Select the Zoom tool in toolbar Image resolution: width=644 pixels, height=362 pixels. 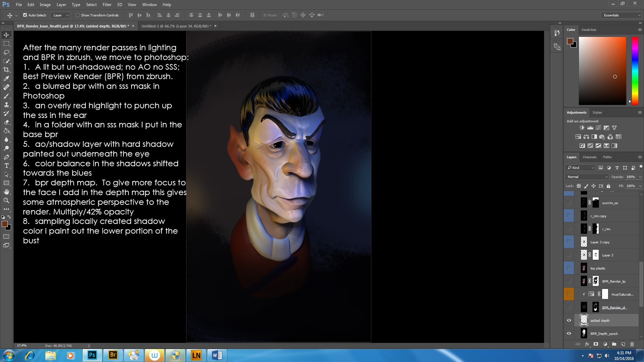[6, 200]
